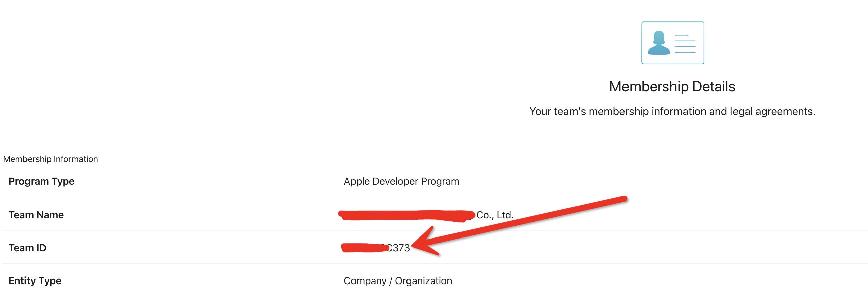Select the Team ID value ending in 373
868x303 pixels.
click(x=376, y=248)
